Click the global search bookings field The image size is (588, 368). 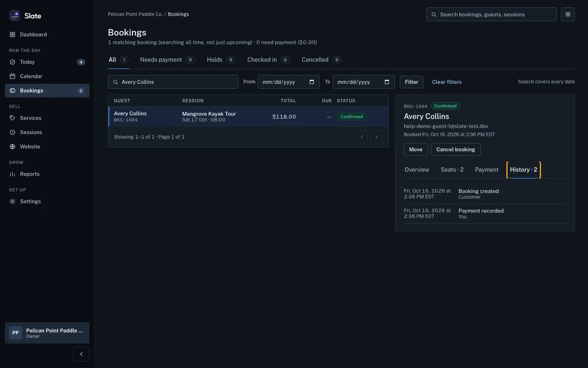click(x=492, y=14)
